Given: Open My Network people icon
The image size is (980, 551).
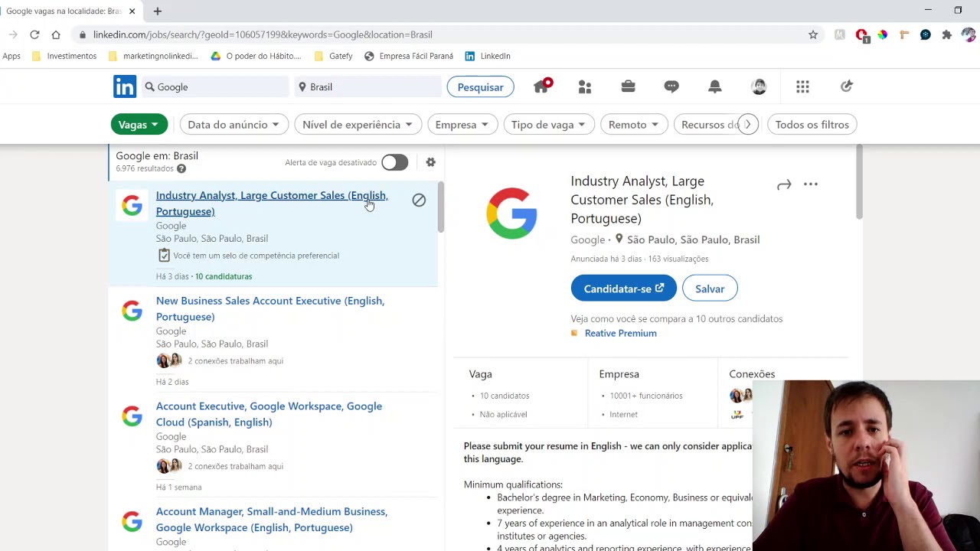Looking at the screenshot, I should pos(585,87).
